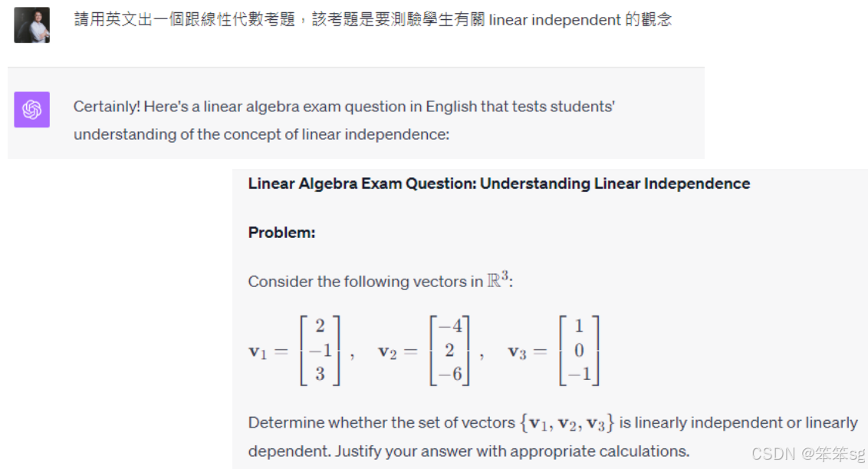This screenshot has width=868, height=469.
Task: Click the v₁ vector label
Action: tap(257, 352)
